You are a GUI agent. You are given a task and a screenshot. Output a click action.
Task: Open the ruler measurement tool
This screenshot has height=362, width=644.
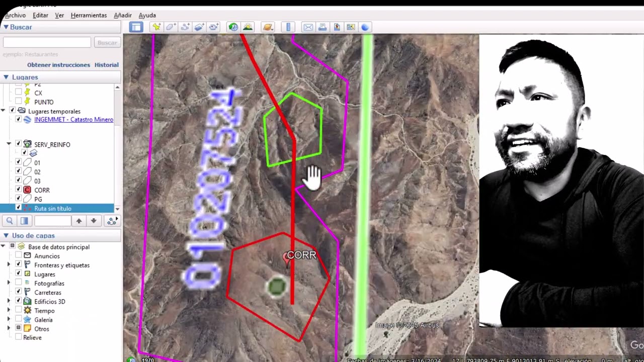click(x=288, y=27)
